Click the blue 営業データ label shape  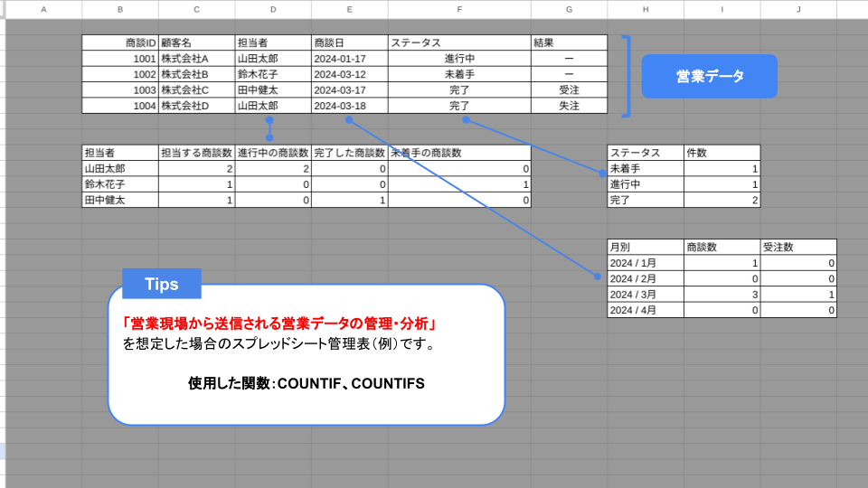[709, 77]
